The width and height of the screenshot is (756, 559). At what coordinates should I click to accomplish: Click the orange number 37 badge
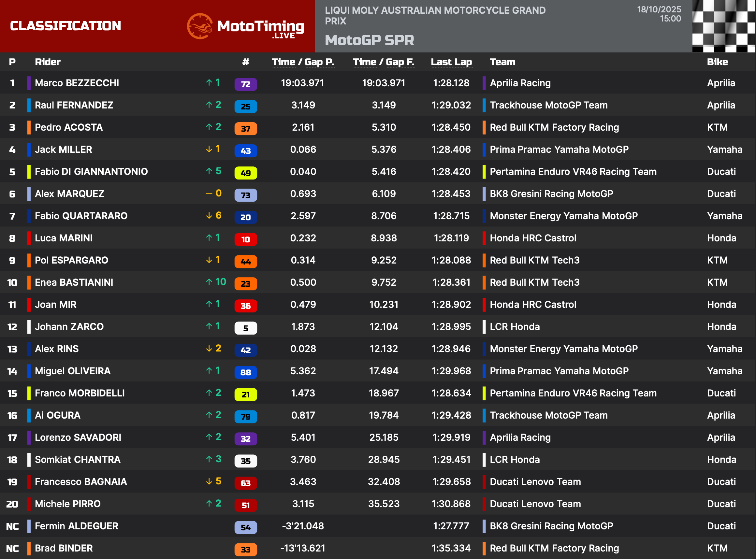point(246,129)
